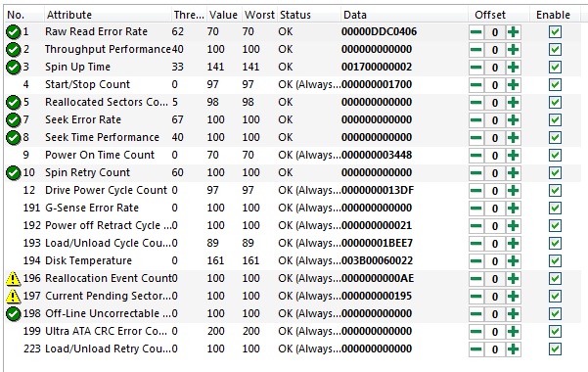Click the green check icon for Spin Retry Count
This screenshot has height=372, width=588.
pos(13,173)
